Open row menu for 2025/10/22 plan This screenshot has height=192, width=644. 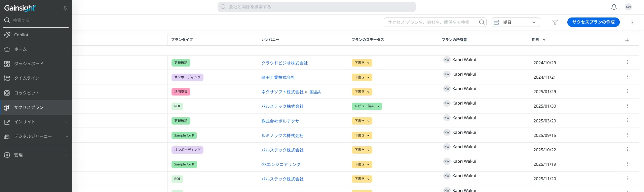628,149
